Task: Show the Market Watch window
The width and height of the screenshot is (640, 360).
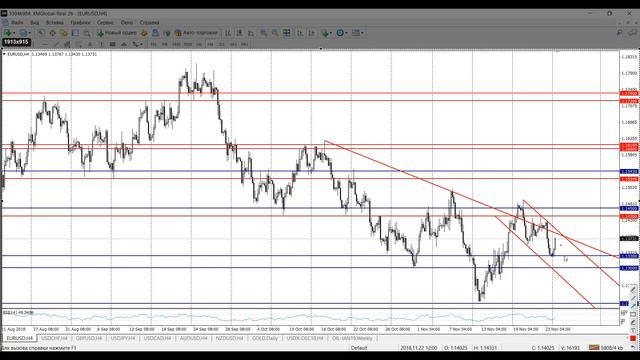Action: 41,33
